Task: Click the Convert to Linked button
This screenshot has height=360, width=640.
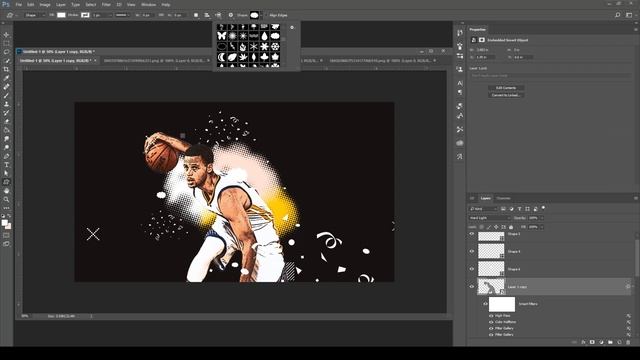Action: (506, 95)
